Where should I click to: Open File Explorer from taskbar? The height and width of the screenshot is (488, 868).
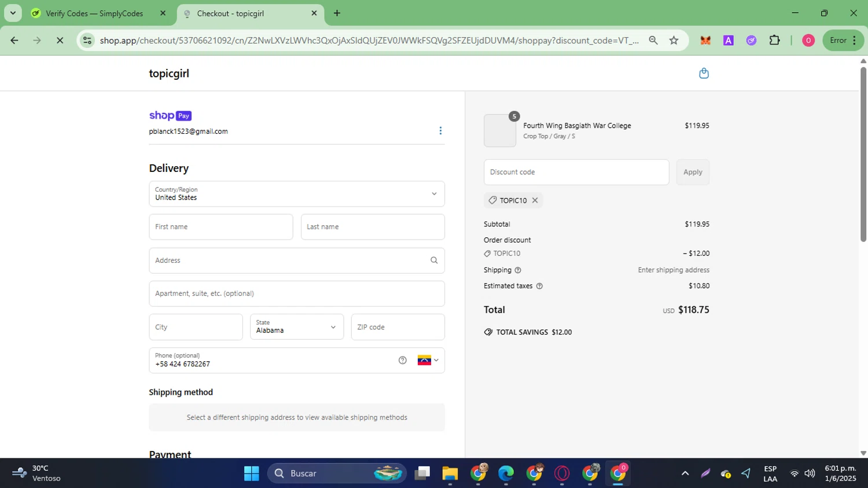click(x=450, y=474)
